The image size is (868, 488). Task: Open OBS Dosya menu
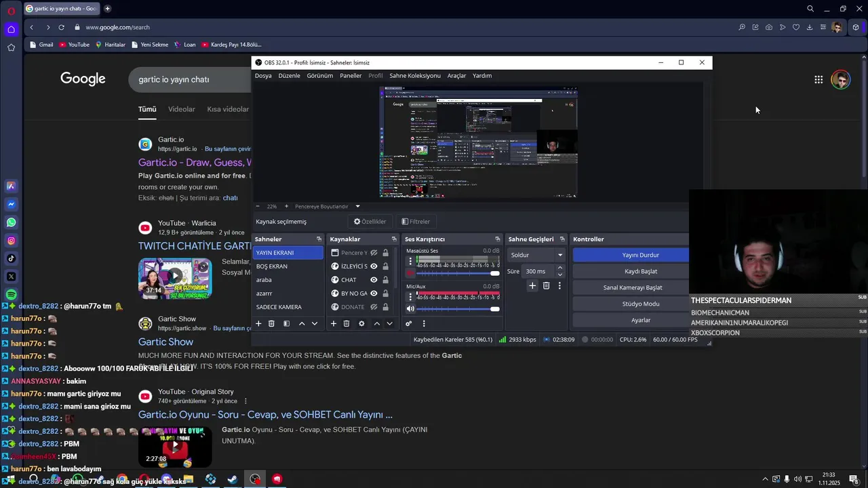point(263,75)
